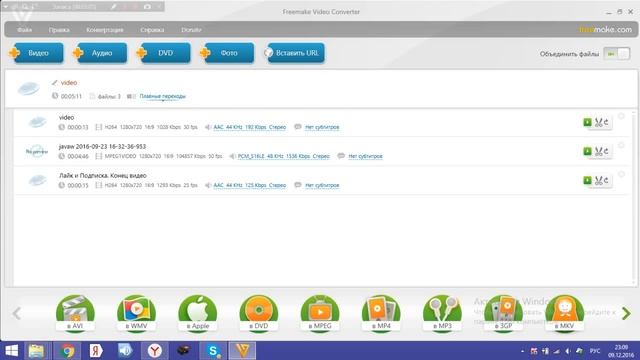The height and width of the screenshot is (360, 640).
Task: Open audio track 'AAC 44 KHz 192 Kbps' selector
Action: [250, 127]
